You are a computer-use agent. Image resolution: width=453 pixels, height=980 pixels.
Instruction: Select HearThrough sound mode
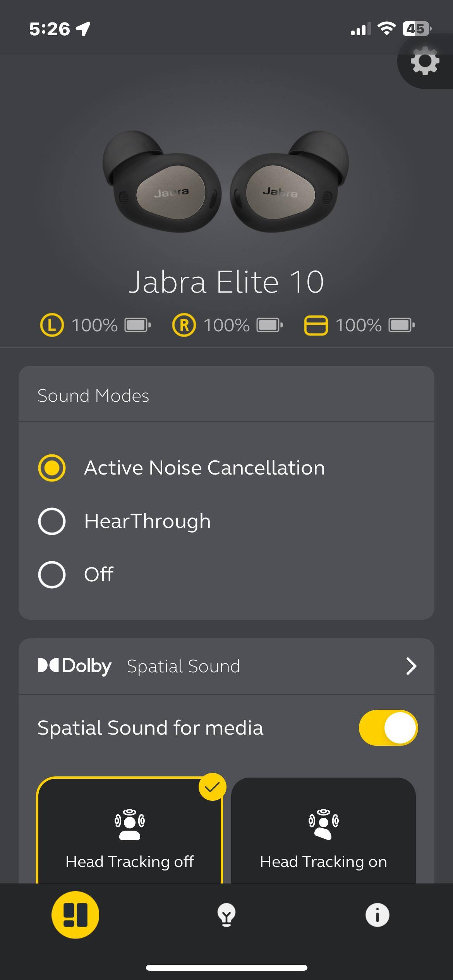(52, 521)
